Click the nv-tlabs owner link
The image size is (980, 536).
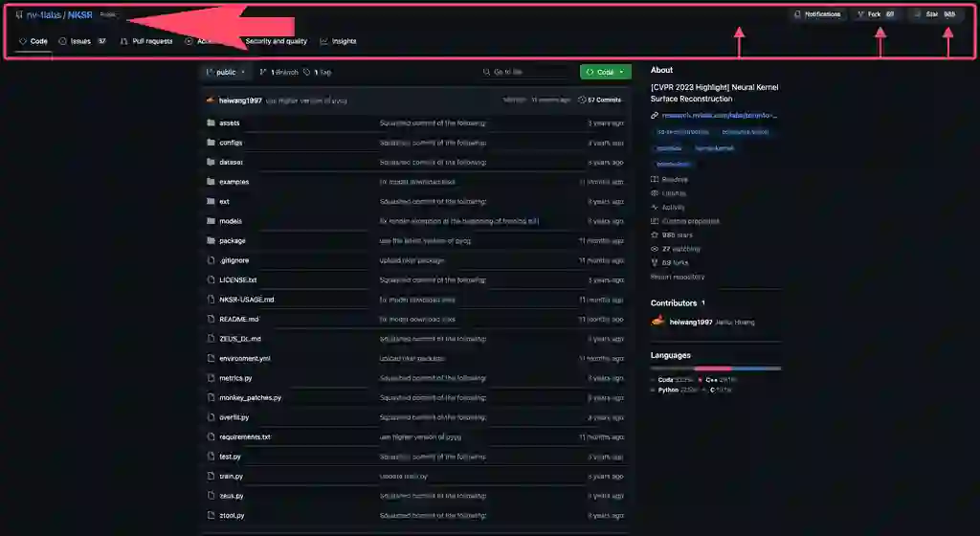(44, 15)
